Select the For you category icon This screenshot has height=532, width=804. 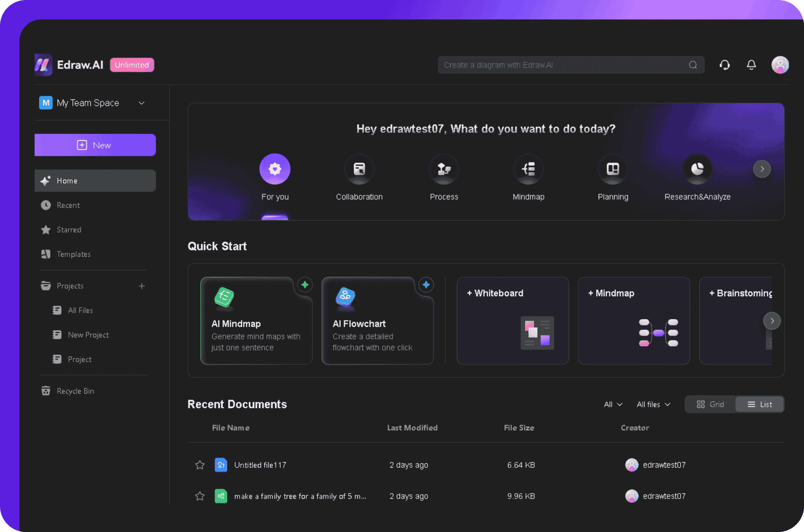(x=275, y=169)
